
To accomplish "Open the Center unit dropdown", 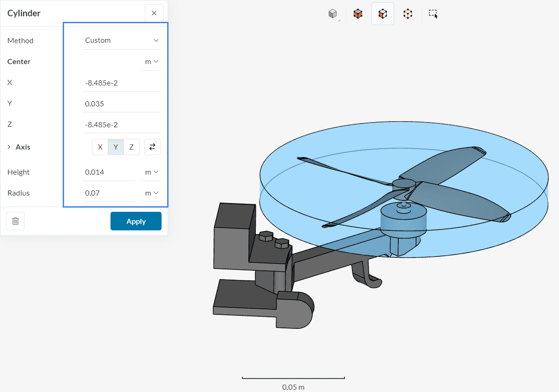I will point(151,61).
